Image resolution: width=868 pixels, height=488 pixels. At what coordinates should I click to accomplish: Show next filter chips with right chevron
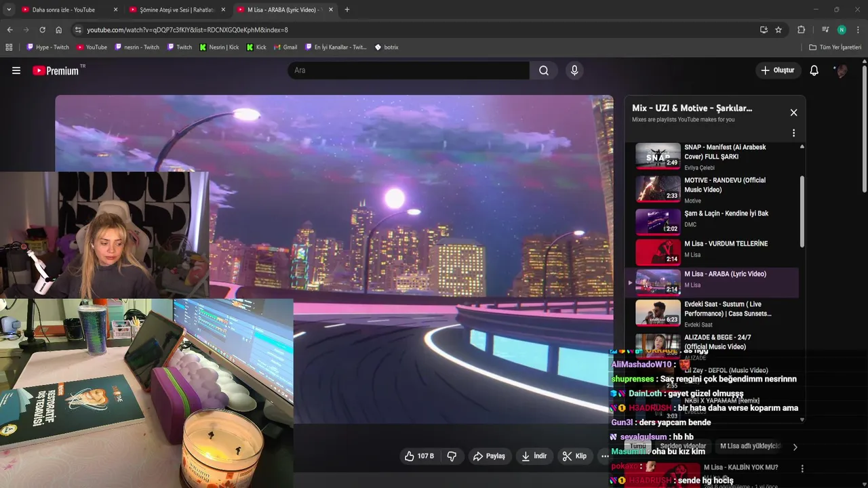795,447
